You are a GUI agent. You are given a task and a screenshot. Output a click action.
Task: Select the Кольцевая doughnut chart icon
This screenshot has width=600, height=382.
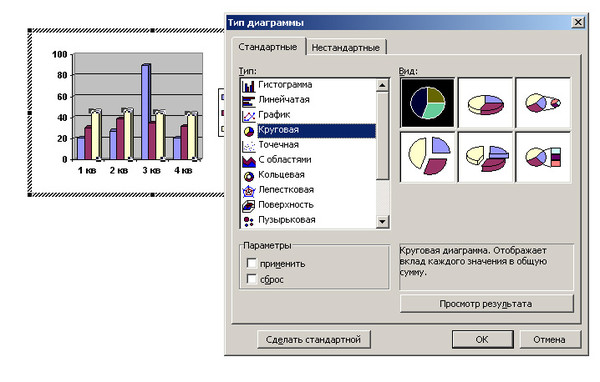pos(249,176)
